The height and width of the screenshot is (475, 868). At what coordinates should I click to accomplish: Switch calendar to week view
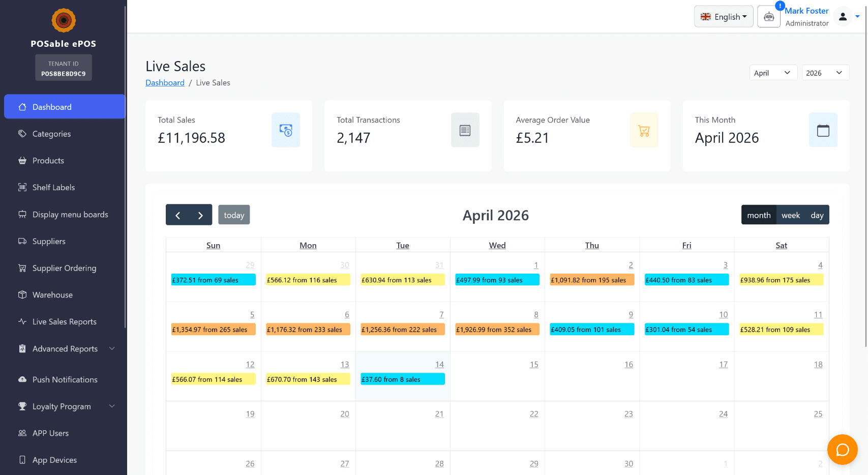[790, 215]
